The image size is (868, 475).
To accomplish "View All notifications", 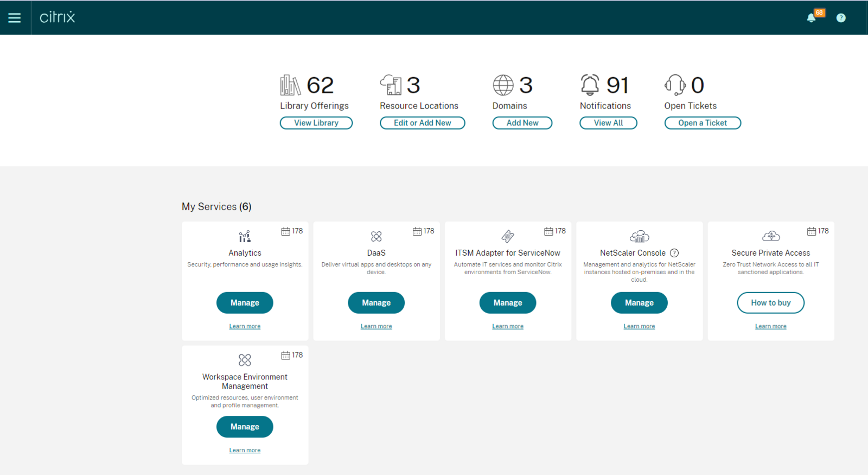I will coord(608,123).
